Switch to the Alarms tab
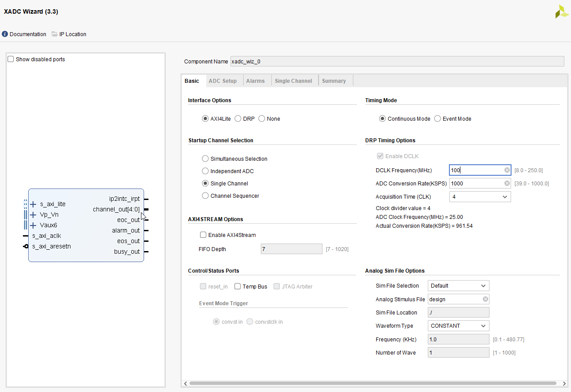The width and height of the screenshot is (571, 392). [256, 81]
